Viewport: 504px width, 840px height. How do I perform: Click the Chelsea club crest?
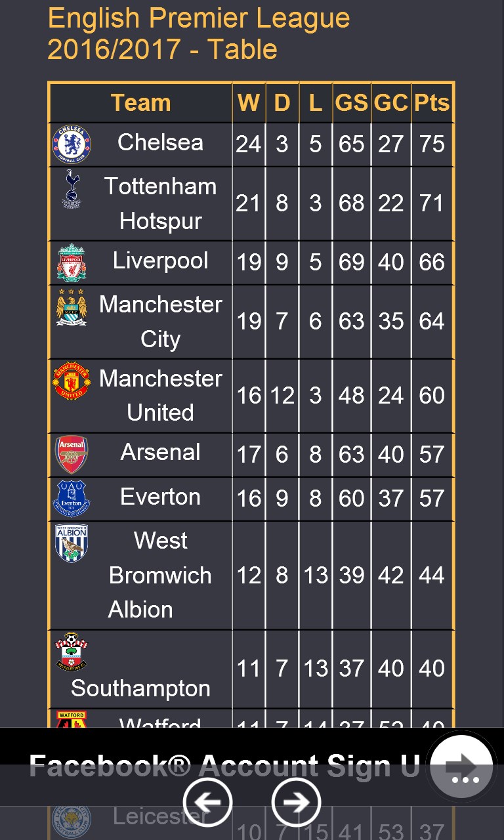tap(72, 144)
